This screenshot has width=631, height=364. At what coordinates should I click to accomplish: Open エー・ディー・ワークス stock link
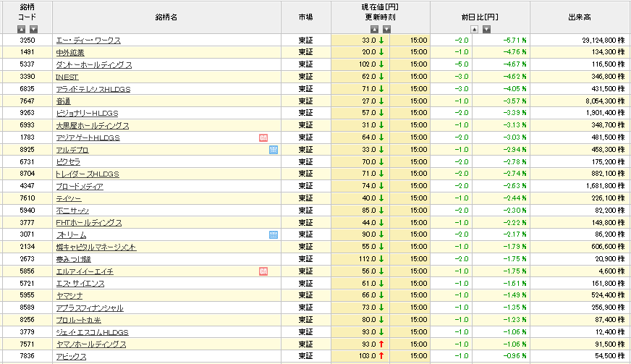[88, 41]
